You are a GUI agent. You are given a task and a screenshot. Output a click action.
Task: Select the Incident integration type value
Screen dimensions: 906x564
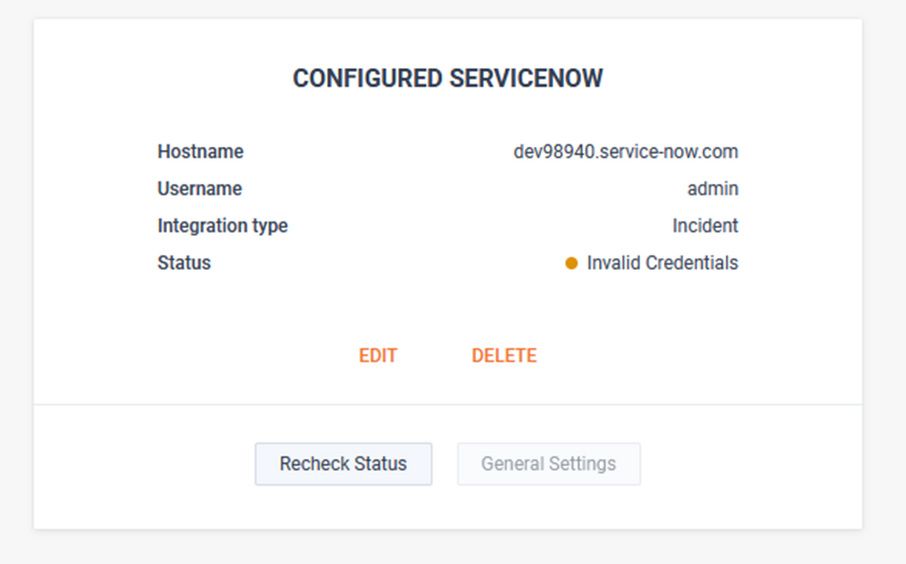pos(706,225)
